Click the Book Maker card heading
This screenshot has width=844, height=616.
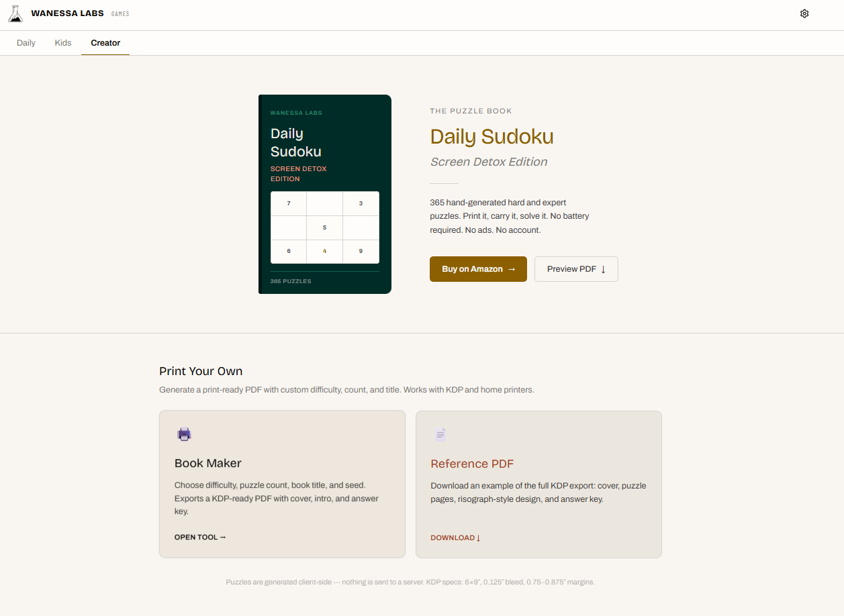click(x=208, y=463)
